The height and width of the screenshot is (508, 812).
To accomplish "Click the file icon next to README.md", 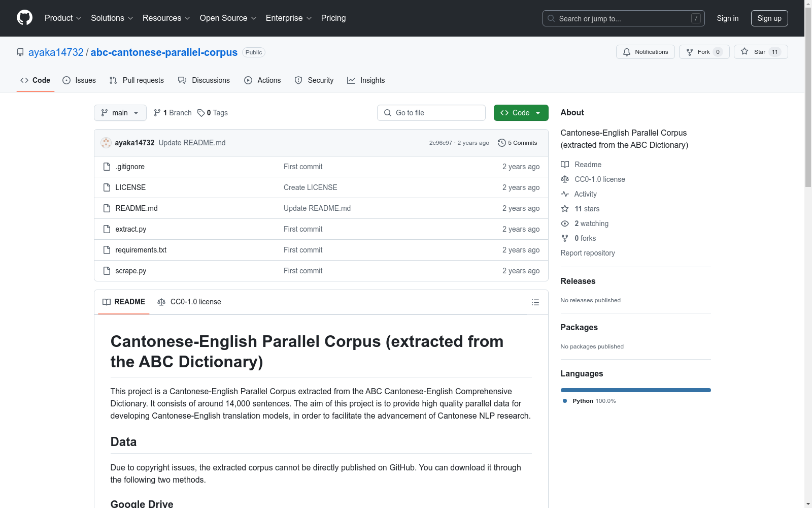I will 107,208.
